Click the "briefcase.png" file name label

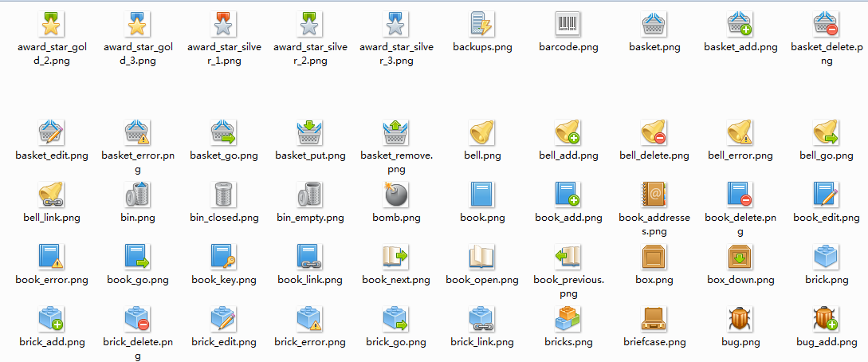tap(654, 342)
